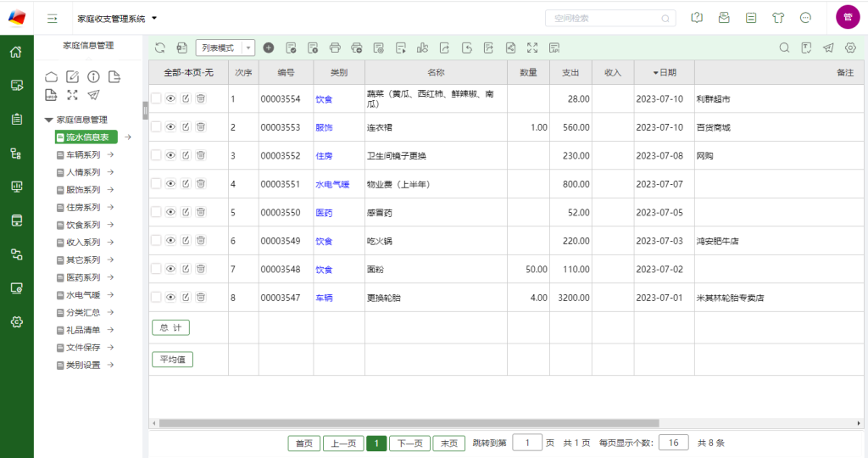868x458 pixels.
Task: Open the 全部-本页-无 selection header
Action: (188, 73)
